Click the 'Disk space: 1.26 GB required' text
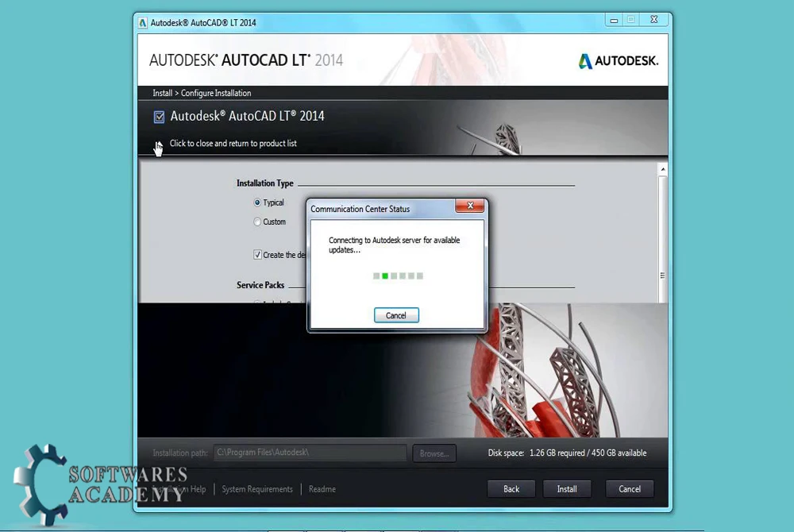The height and width of the screenshot is (532, 794). tap(567, 453)
